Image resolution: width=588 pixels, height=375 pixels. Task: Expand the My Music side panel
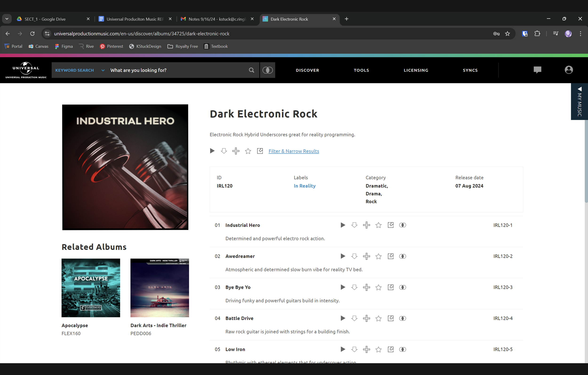tap(579, 101)
